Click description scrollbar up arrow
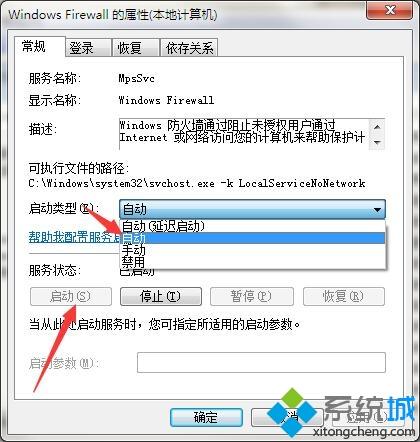The height and width of the screenshot is (442, 420). coord(377,127)
